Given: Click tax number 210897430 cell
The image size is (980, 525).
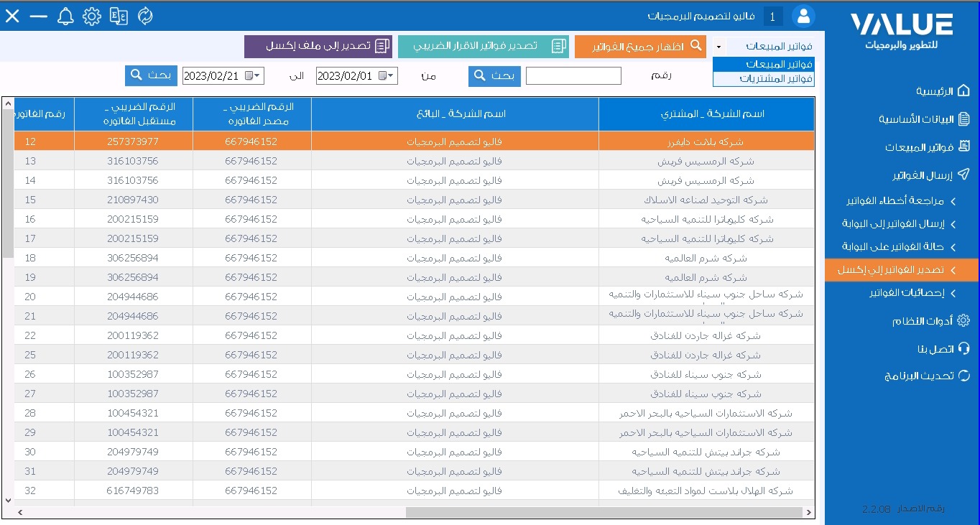Looking at the screenshot, I should [132, 200].
